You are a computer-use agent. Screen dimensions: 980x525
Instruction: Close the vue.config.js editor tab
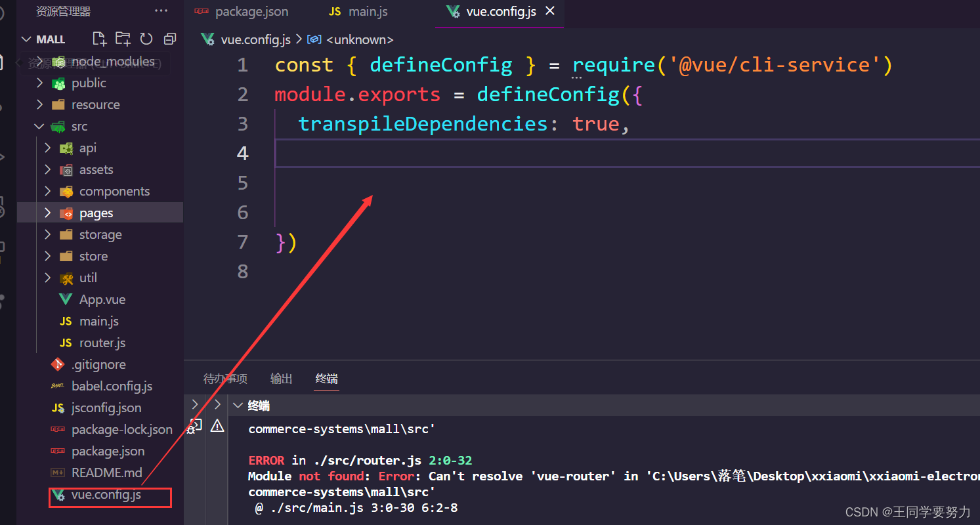click(x=549, y=10)
